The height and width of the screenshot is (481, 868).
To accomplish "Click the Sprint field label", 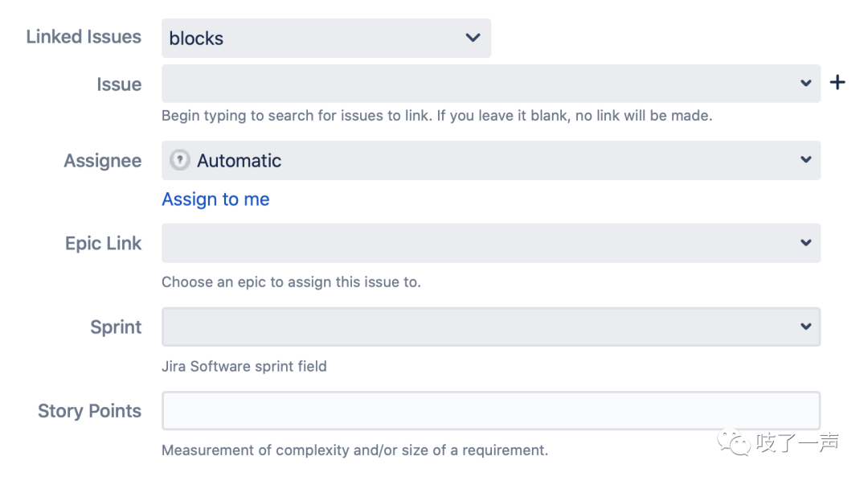I will coord(116,327).
